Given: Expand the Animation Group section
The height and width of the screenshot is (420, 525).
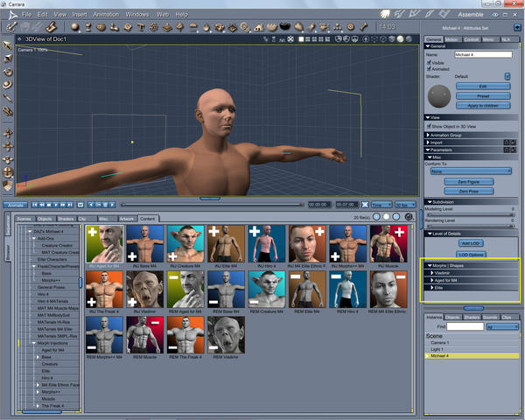Looking at the screenshot, I should coord(428,135).
